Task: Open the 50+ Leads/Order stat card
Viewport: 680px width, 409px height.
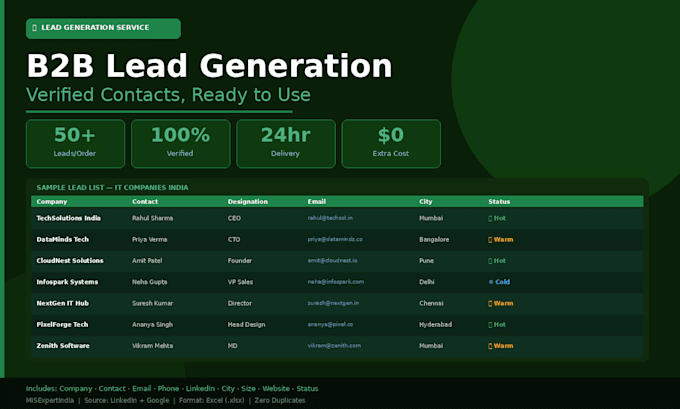Action: [x=75, y=144]
